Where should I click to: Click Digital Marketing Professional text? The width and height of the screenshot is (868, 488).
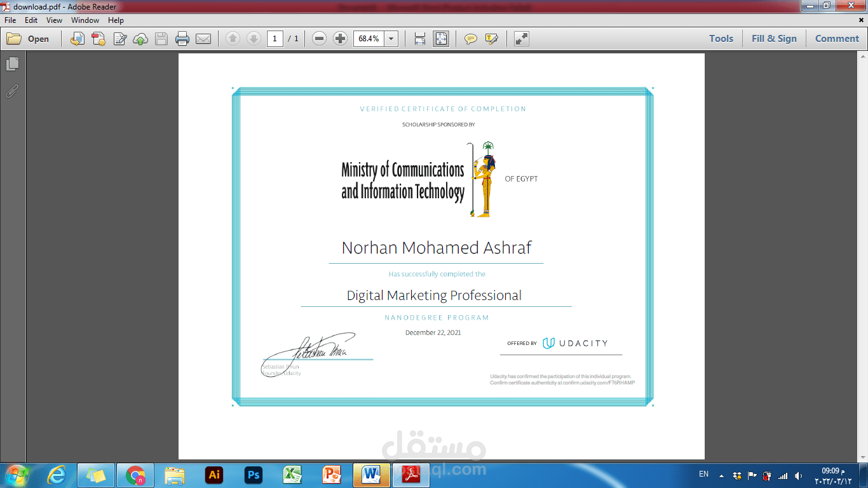click(434, 295)
